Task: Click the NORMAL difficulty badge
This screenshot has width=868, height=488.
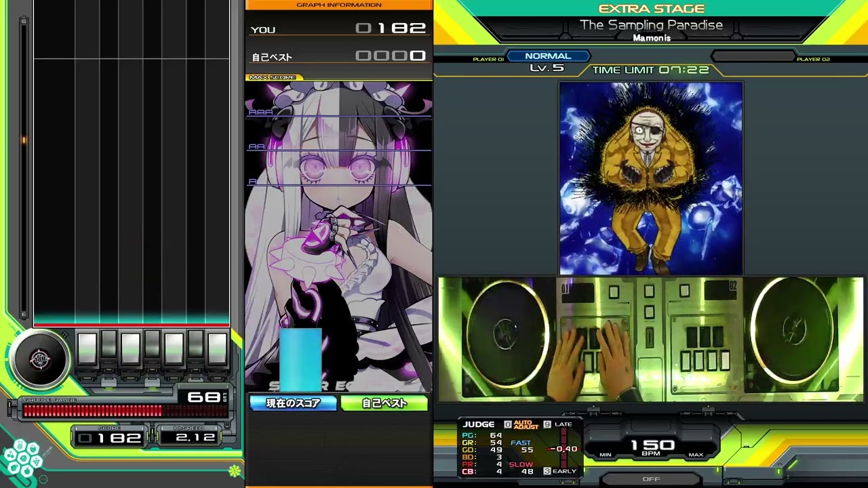Action: point(548,56)
